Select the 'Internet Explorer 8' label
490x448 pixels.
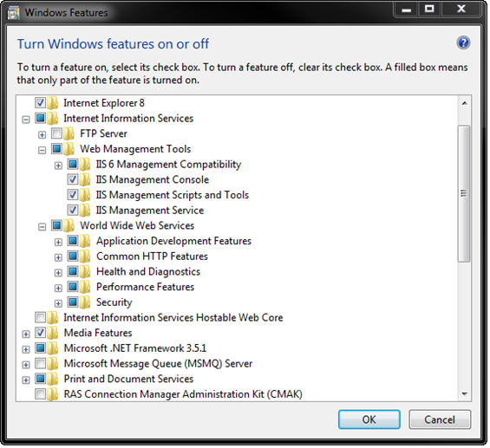104,103
